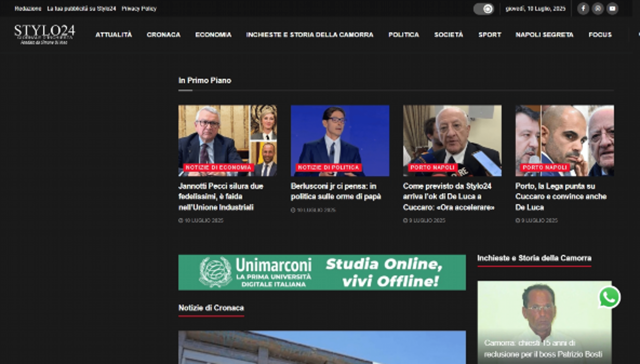Image resolution: width=640 pixels, height=364 pixels.
Task: Open the YouTube social icon
Action: (x=612, y=9)
